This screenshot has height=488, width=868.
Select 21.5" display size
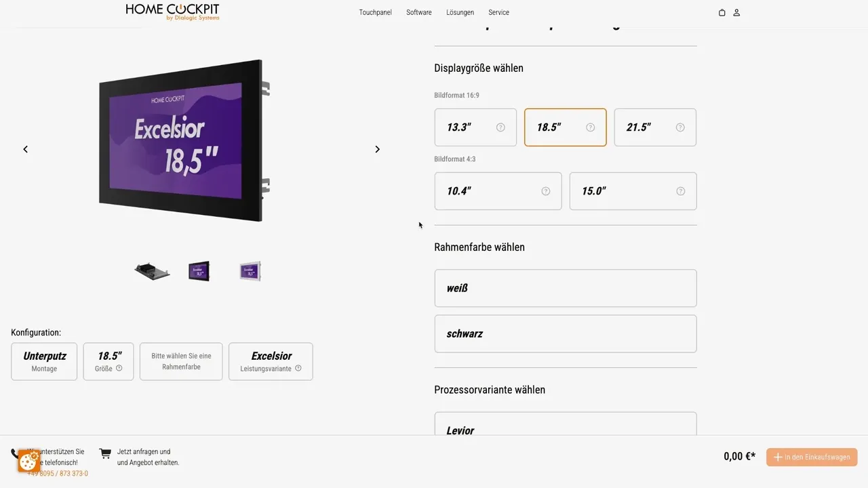(x=655, y=127)
